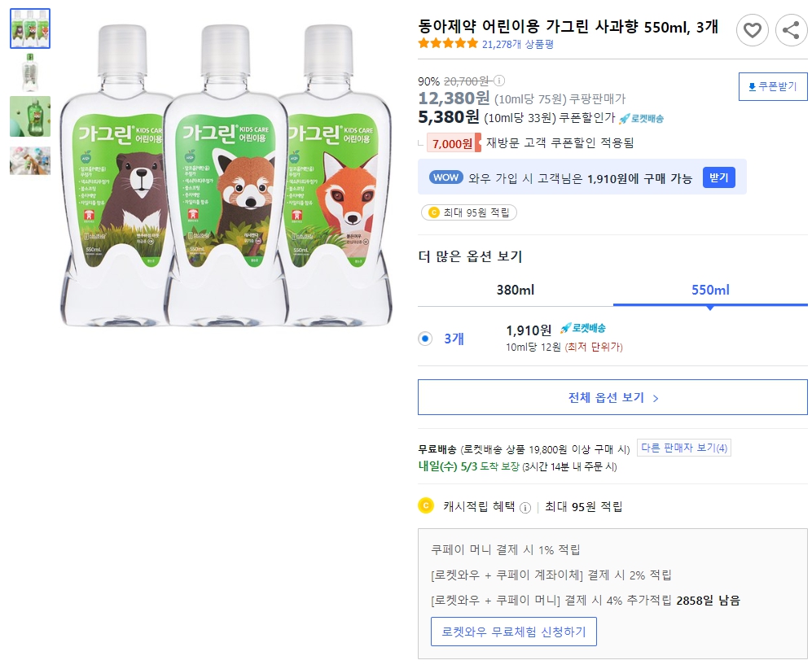Open sharing options via share icon
This screenshot has height=669, width=812.
tap(788, 30)
